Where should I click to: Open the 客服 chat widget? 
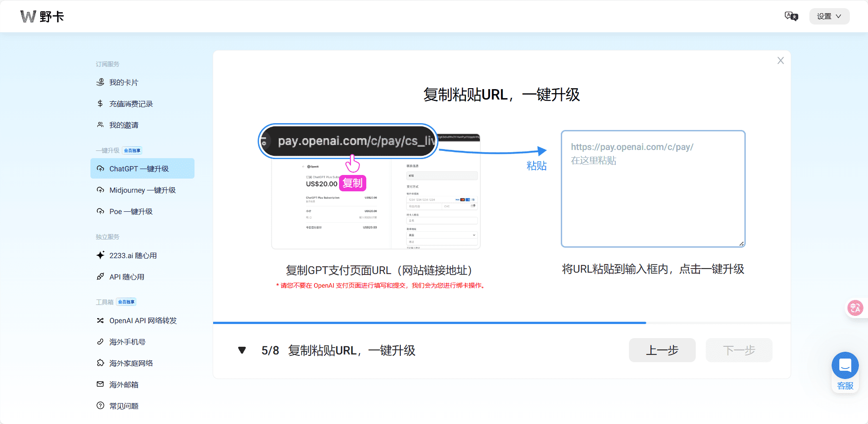coord(845,372)
